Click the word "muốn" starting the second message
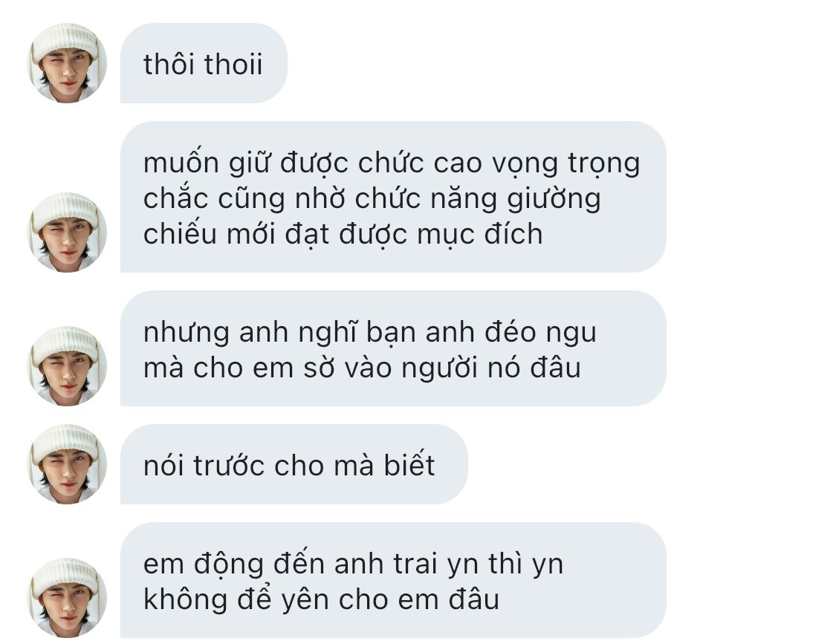The image size is (836, 644). (x=181, y=163)
